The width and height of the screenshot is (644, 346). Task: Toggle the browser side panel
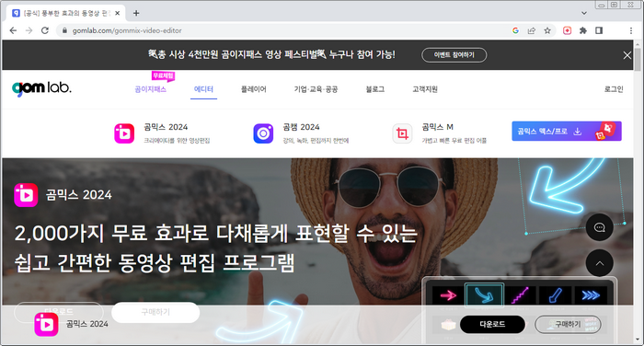599,30
